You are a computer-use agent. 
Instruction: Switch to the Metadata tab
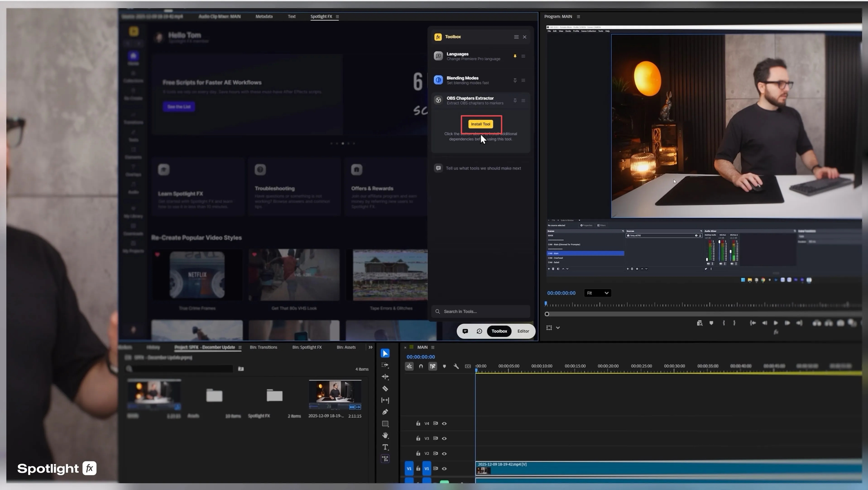[264, 17]
